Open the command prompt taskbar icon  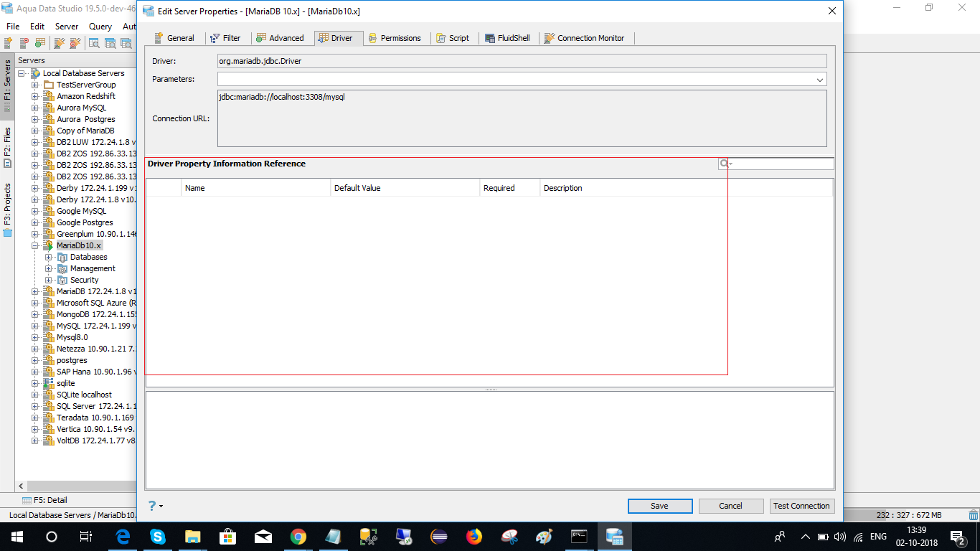coord(580,537)
